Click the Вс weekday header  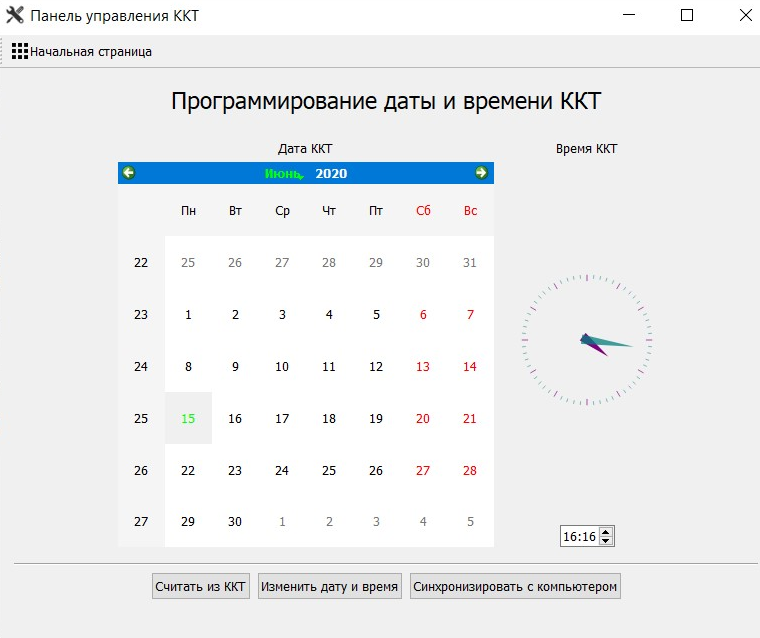click(x=470, y=211)
